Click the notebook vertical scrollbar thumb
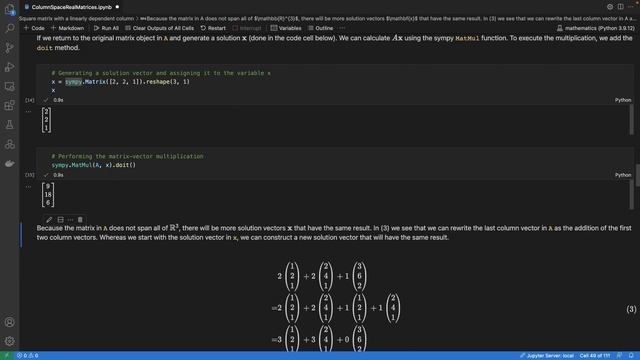The width and height of the screenshot is (640, 360). coord(637,175)
